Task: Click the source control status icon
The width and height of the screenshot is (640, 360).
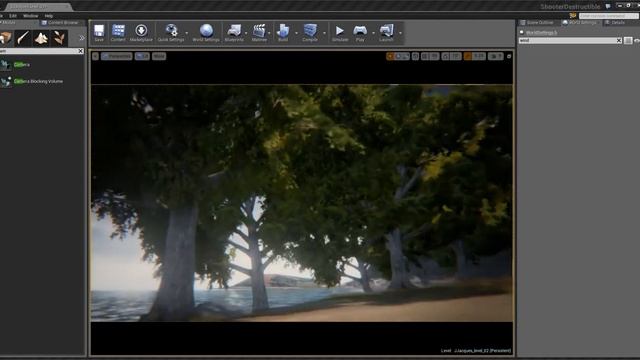Action: pos(573,16)
